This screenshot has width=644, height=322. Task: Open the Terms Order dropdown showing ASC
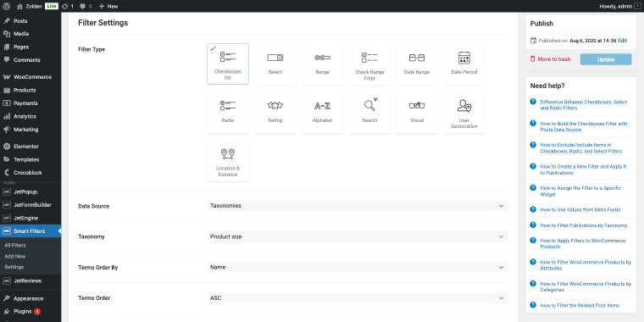[358, 297]
